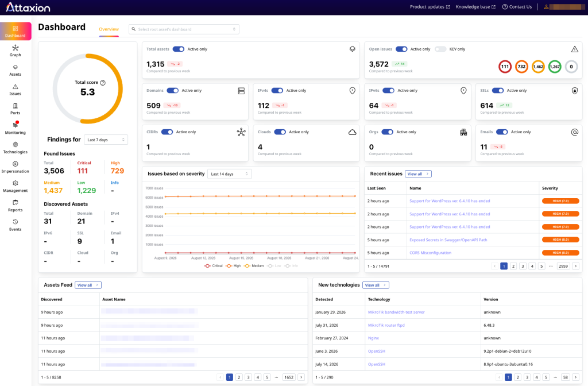Open the CORS Misconfiguration issue link

pos(430,253)
